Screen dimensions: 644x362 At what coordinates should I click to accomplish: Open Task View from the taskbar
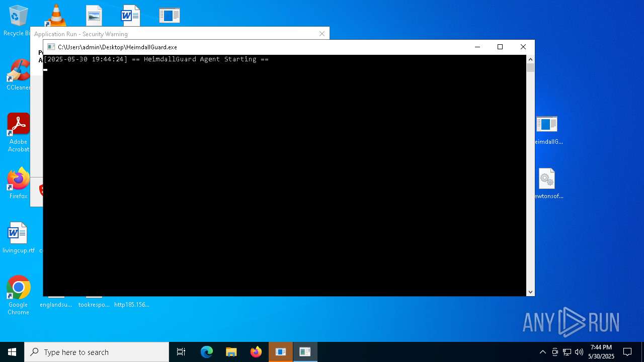tap(181, 352)
